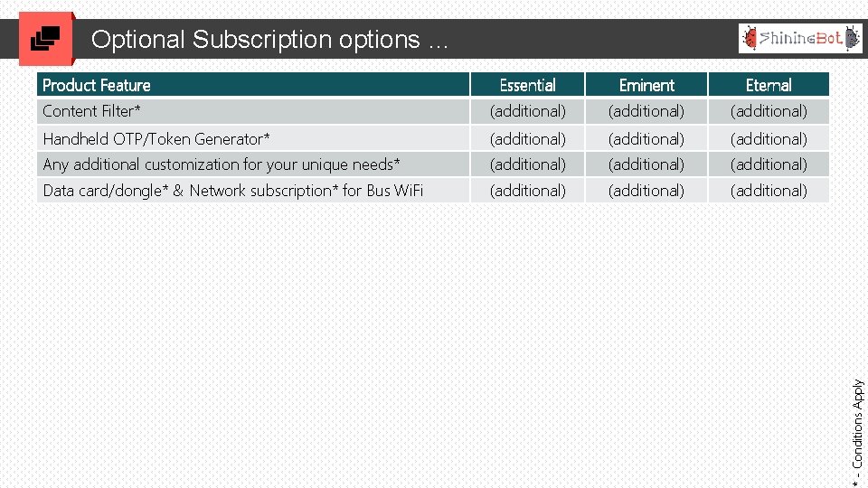Click the Conditions Apply footnote text
This screenshot has height=488, width=868.
(x=857, y=423)
